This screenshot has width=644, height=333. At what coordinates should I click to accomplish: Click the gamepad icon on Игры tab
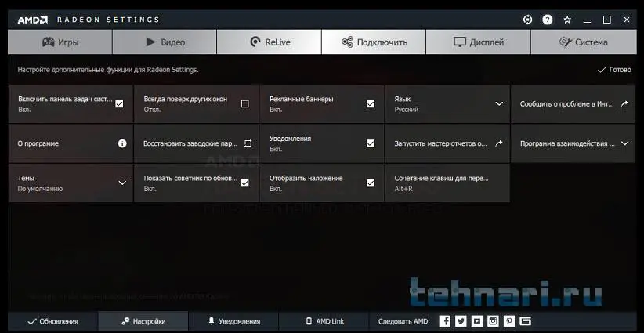(49, 42)
